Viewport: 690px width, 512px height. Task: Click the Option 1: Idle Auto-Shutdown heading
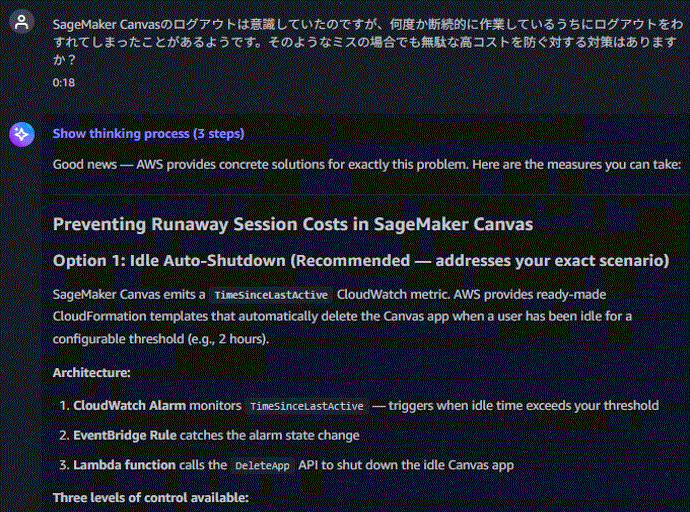click(x=361, y=260)
